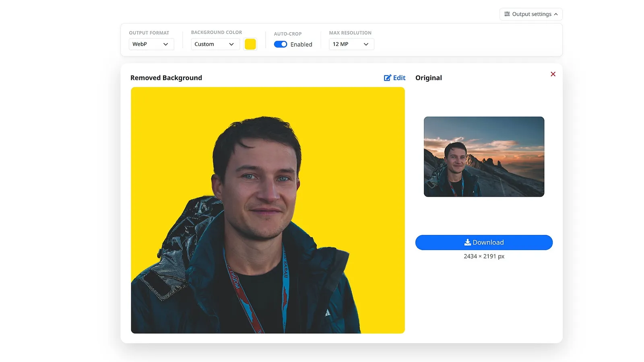Open the Background Color Custom dropdown

215,44
